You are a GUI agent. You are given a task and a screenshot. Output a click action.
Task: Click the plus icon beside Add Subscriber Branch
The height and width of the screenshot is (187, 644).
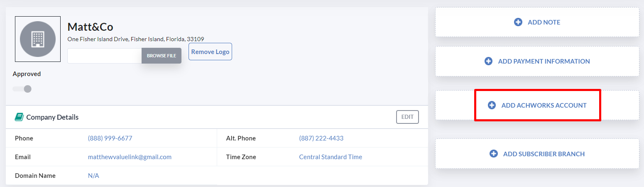(x=494, y=154)
